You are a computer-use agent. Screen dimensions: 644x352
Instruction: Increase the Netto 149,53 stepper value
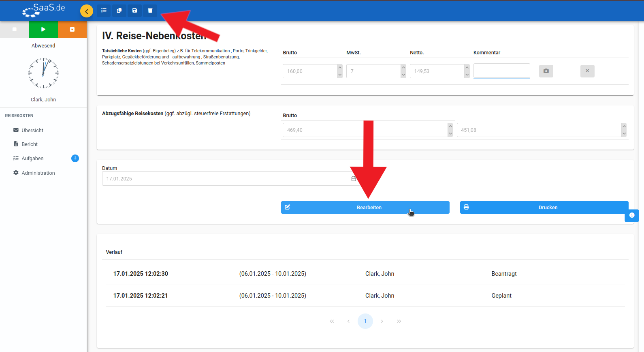pos(467,68)
